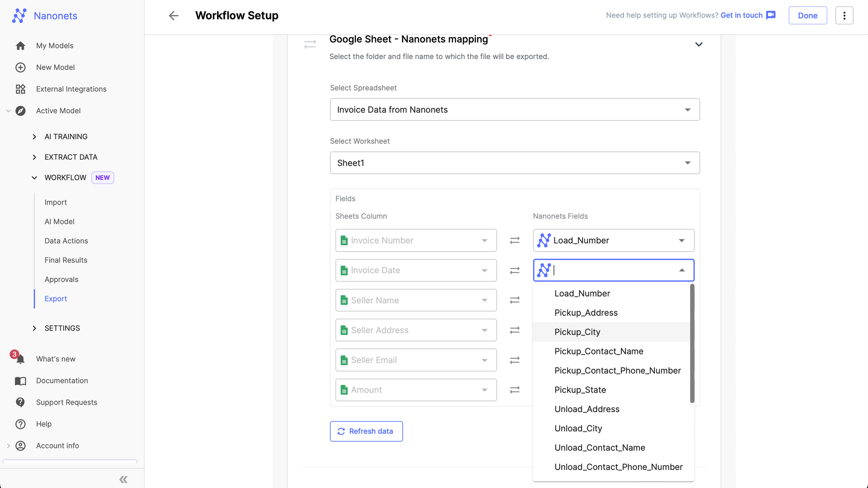The image size is (868, 488).
Task: Click the transfer/mapping arrows icon for Invoice Date
Action: (x=514, y=271)
